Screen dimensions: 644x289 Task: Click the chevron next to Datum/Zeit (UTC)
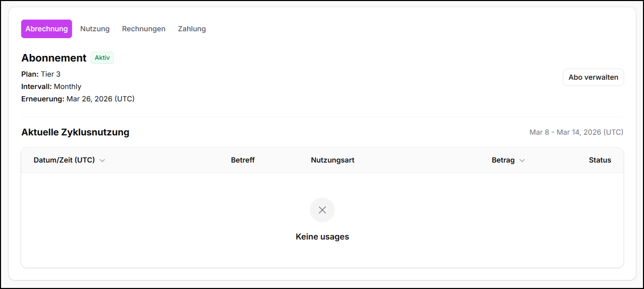(x=102, y=160)
